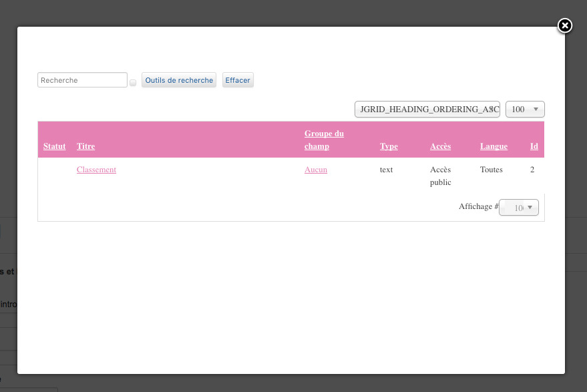Sort by the Type column header
Image resolution: width=587 pixels, height=392 pixels.
[x=389, y=146]
